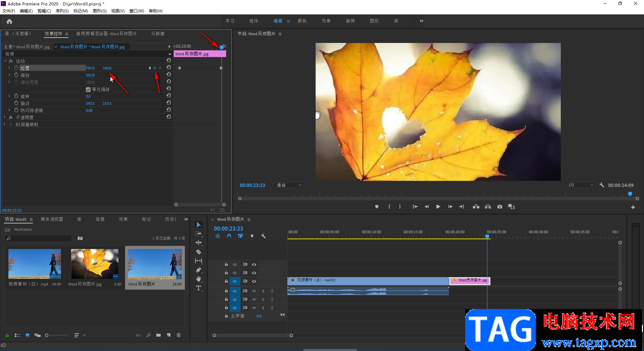Select the Hand tool in the tools panel
The width and height of the screenshot is (644, 351).
(199, 279)
